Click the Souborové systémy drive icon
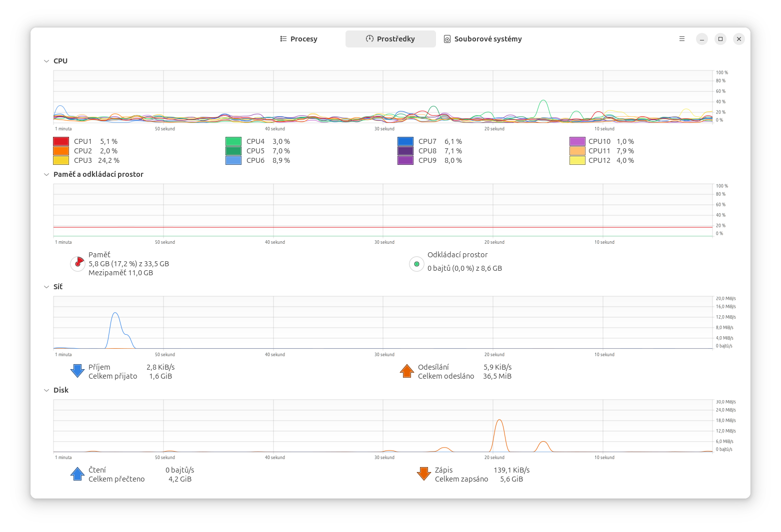 446,38
